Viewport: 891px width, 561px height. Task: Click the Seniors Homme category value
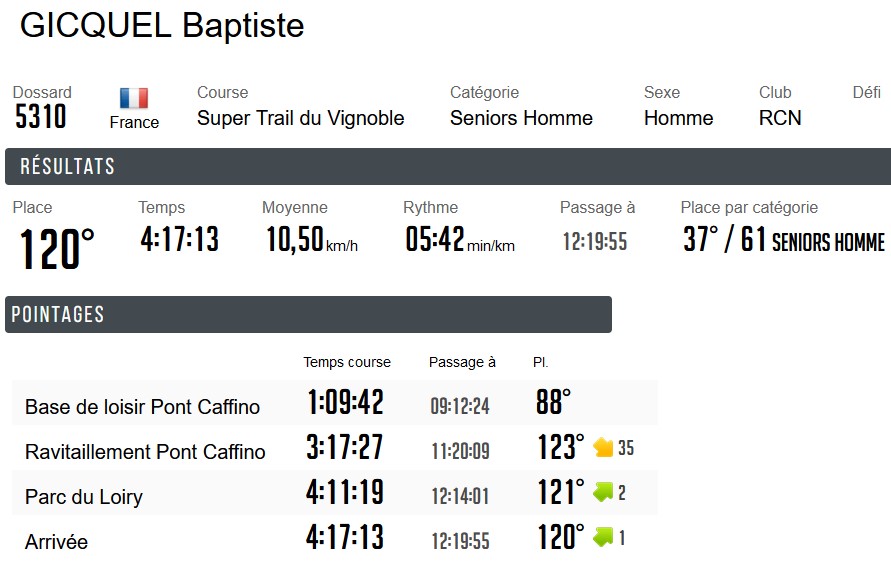[521, 118]
